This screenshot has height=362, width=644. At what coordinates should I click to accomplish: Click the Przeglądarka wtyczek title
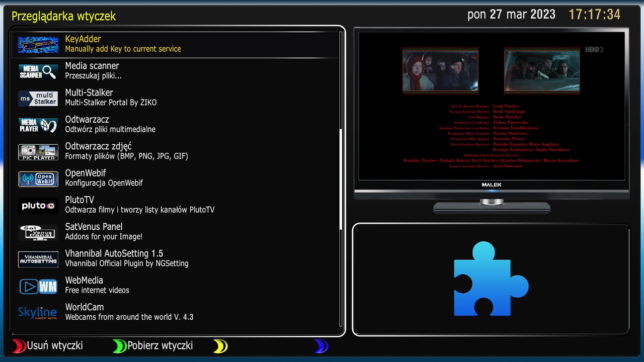click(x=63, y=16)
